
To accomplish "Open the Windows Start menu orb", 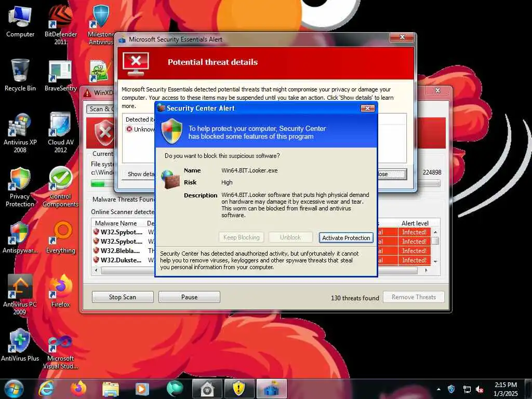I will click(x=13, y=389).
